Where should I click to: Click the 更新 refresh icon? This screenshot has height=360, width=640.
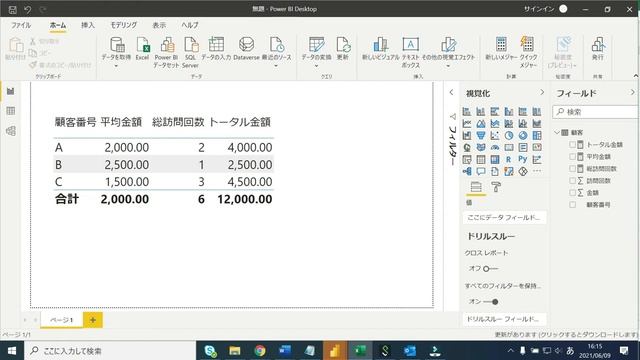[343, 44]
